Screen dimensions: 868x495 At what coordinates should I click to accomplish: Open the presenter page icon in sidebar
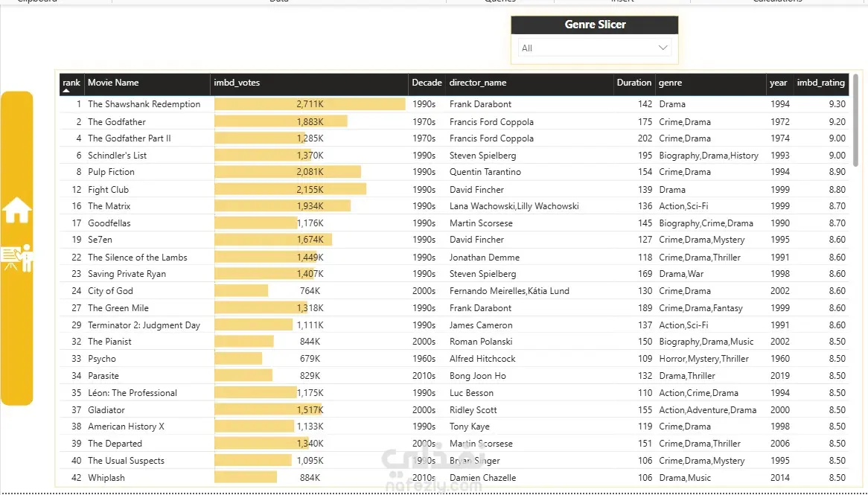click(x=16, y=258)
